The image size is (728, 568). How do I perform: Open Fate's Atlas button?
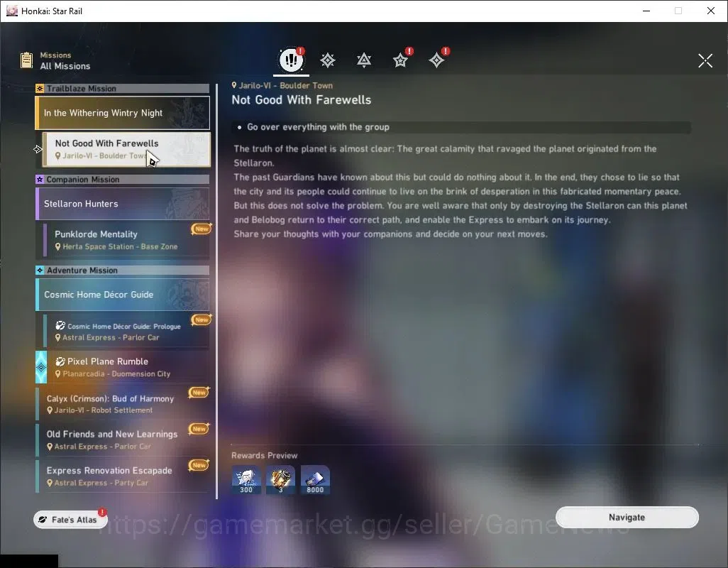70,519
